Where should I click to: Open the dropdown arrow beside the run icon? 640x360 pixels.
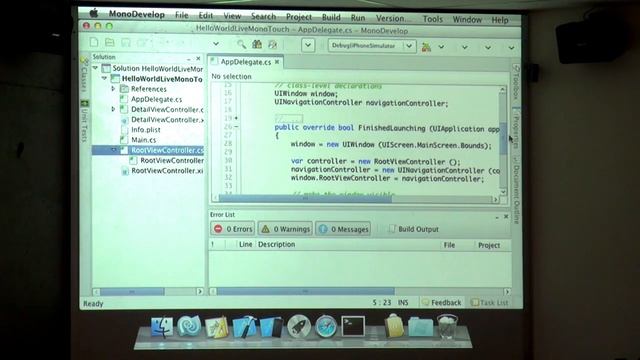pos(441,47)
